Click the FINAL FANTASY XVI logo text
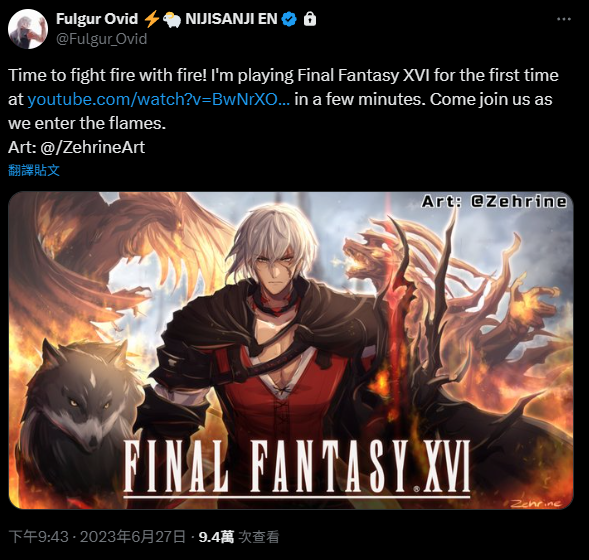This screenshot has height=560, width=589. click(x=297, y=468)
